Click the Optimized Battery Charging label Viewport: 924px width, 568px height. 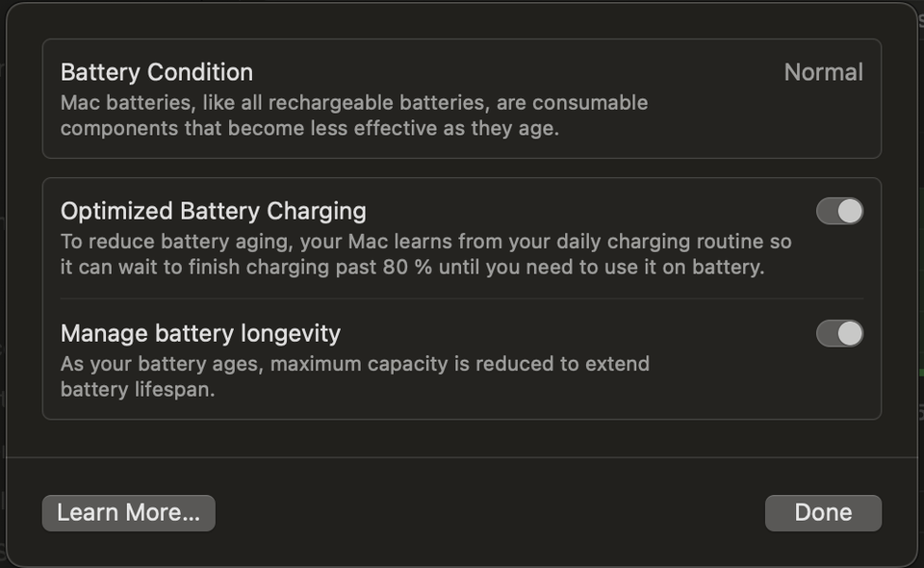coord(213,211)
